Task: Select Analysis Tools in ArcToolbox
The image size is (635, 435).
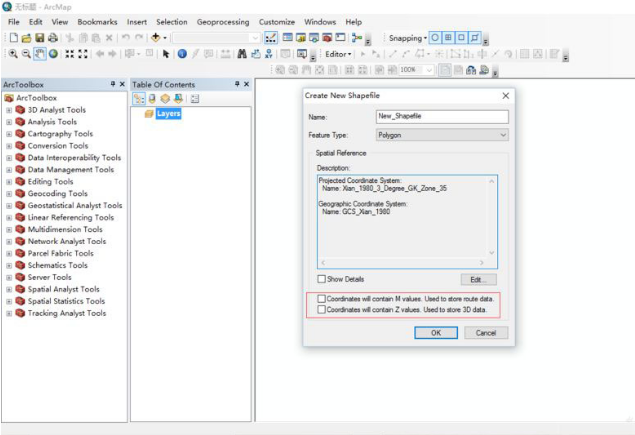Action: [52, 122]
